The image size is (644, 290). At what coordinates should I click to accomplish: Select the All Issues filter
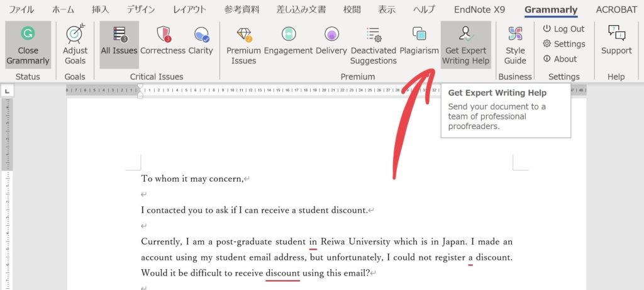(119, 45)
